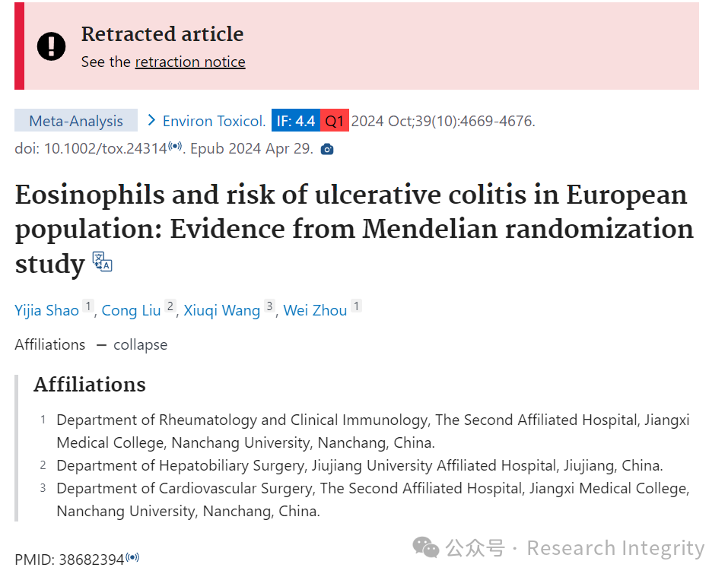Click the signal icon next to the DOI
This screenshot has height=577, width=728.
pyautogui.click(x=175, y=146)
